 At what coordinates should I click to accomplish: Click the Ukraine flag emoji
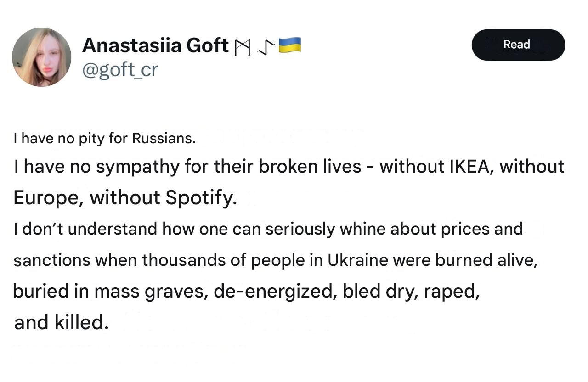(x=290, y=45)
